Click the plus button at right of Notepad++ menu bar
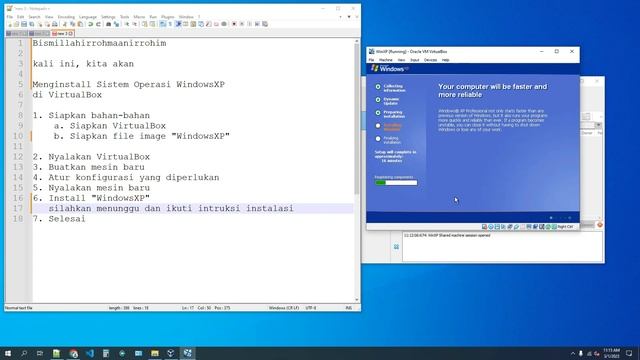Screen dimensions: 640x360 coord(341,17)
